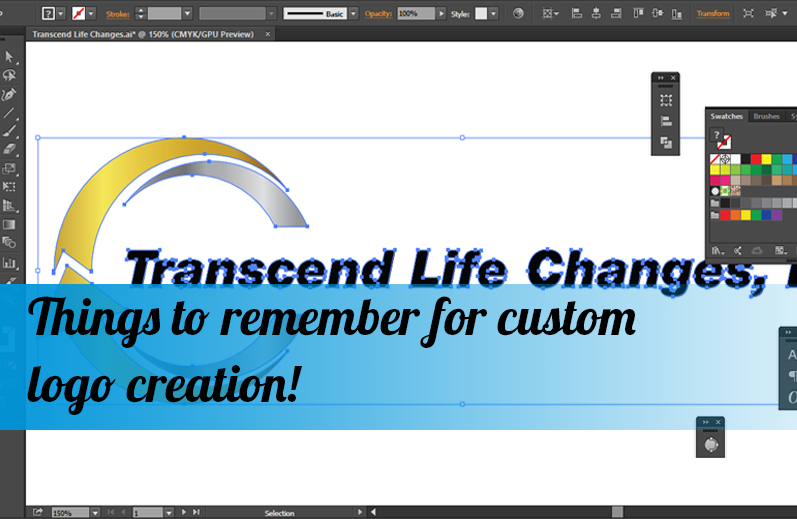This screenshot has width=797, height=519.
Task: Click the Horizontal Align Right icon
Action: pos(616,14)
